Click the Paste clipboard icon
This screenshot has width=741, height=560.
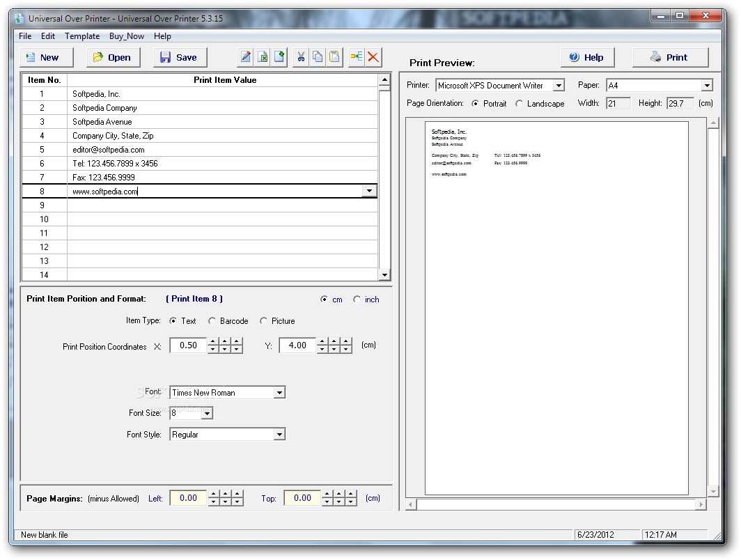[x=334, y=57]
